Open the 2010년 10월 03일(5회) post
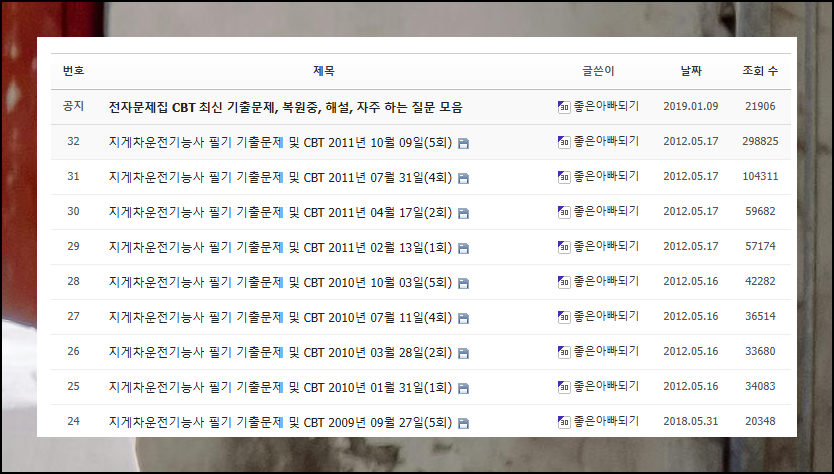Image resolution: width=834 pixels, height=474 pixels. click(280, 282)
